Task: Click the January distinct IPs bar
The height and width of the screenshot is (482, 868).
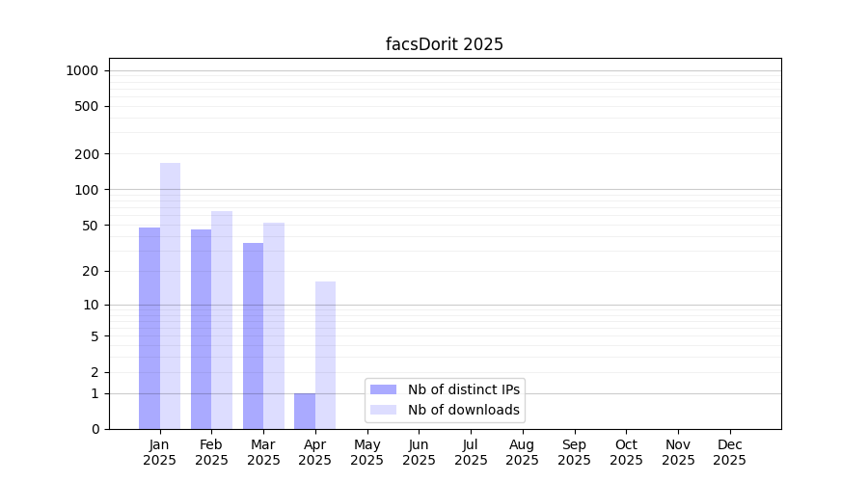Action: tap(149, 328)
